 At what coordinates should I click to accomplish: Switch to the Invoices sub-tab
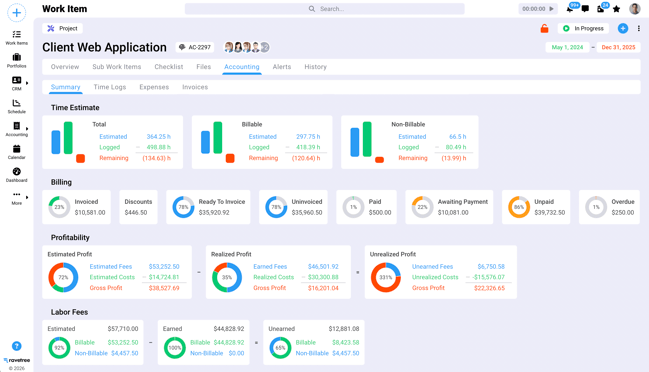click(x=195, y=87)
